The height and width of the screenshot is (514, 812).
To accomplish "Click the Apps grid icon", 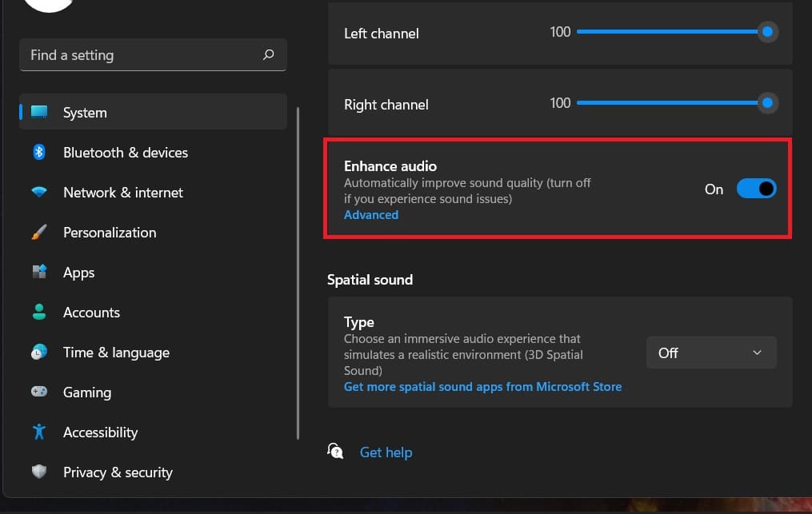I will [39, 271].
